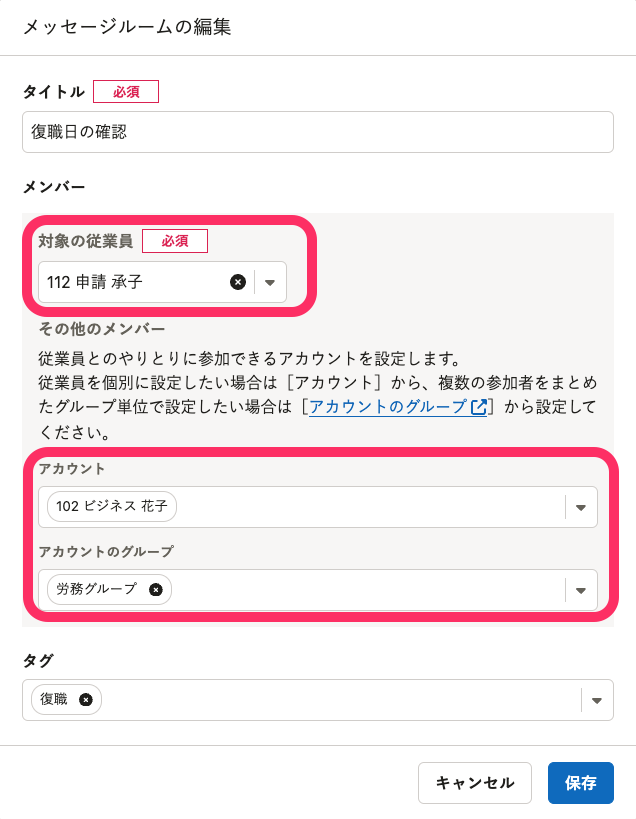Image resolution: width=636 pixels, height=819 pixels.
Task: Open the アカウントのグループ link
Action: [x=388, y=407]
